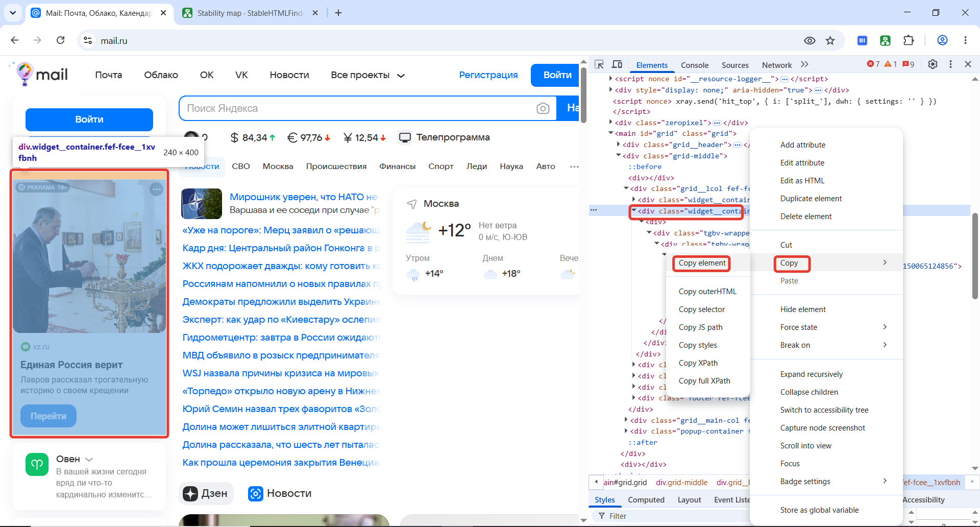Screen dimensions: 980x527
Task: Bookmark this page with star icon
Action: (x=830, y=40)
